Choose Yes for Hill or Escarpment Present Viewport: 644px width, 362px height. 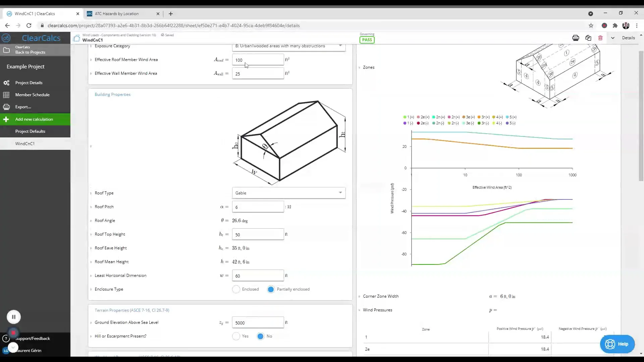tap(236, 336)
